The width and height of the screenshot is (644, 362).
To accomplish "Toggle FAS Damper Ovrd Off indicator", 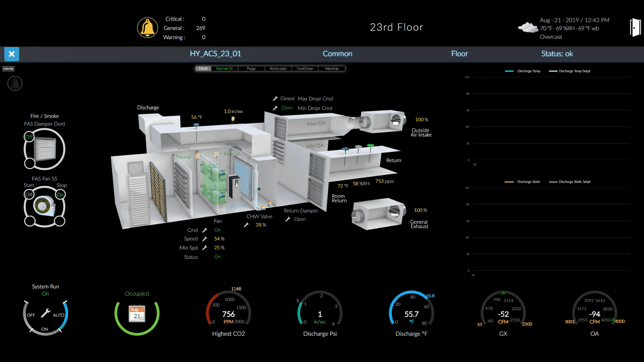I will (29, 137).
